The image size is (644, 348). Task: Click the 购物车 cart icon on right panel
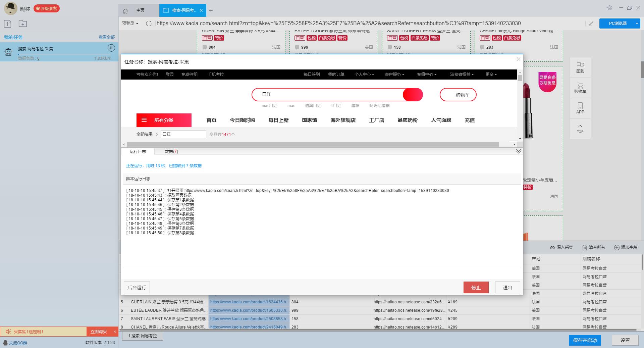pyautogui.click(x=580, y=85)
